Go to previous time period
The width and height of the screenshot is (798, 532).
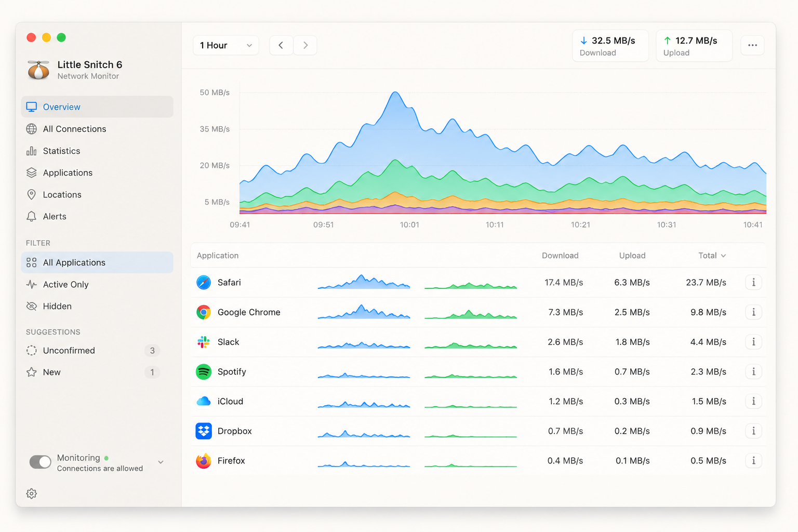pyautogui.click(x=281, y=45)
